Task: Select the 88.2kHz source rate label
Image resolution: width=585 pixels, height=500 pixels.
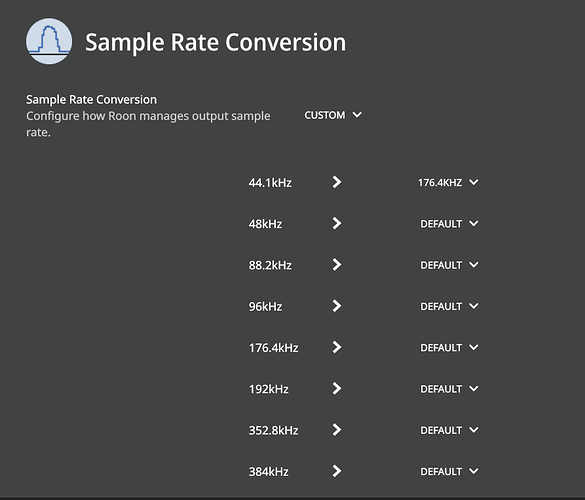Action: tap(270, 265)
